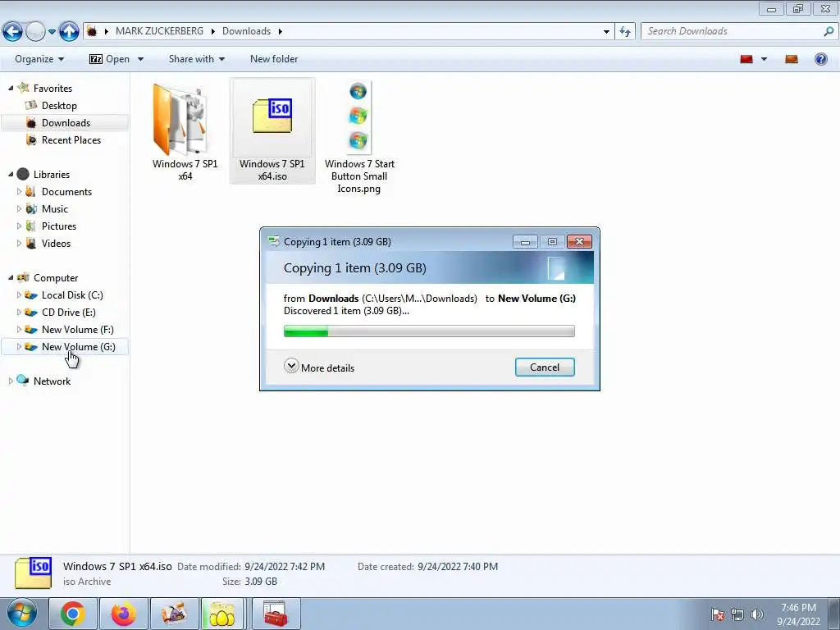Go back using the Back arrow button
The height and width of the screenshot is (630, 840).
tap(12, 32)
